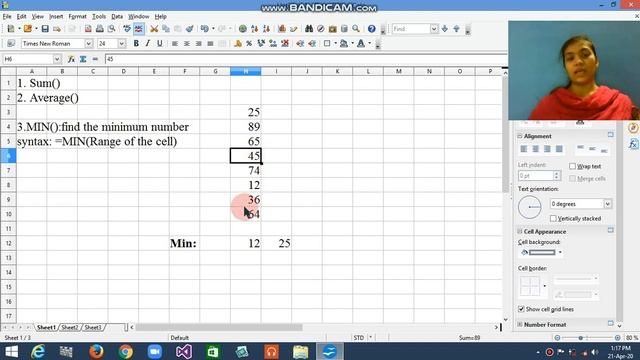Open Alignment more options button
The image size is (640, 360).
point(611,135)
